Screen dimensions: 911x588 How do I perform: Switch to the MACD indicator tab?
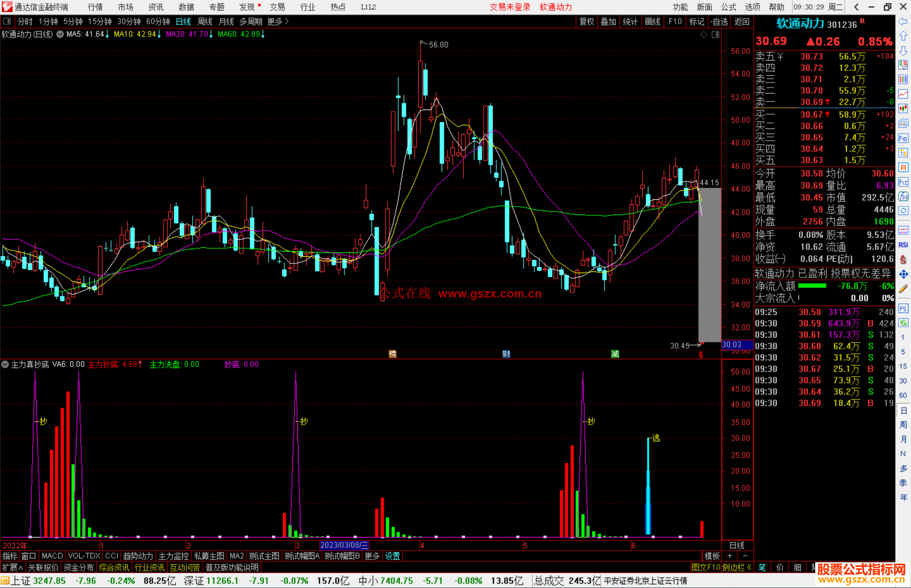click(x=52, y=556)
